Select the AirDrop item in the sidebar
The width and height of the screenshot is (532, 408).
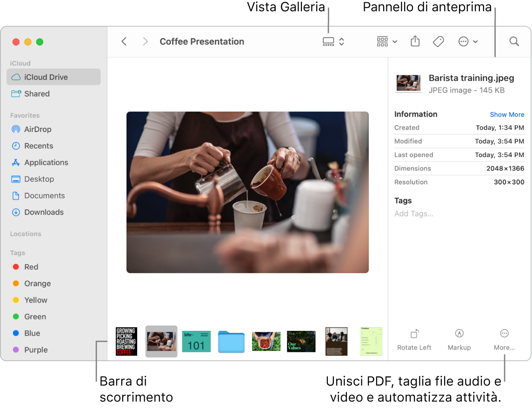tap(37, 129)
